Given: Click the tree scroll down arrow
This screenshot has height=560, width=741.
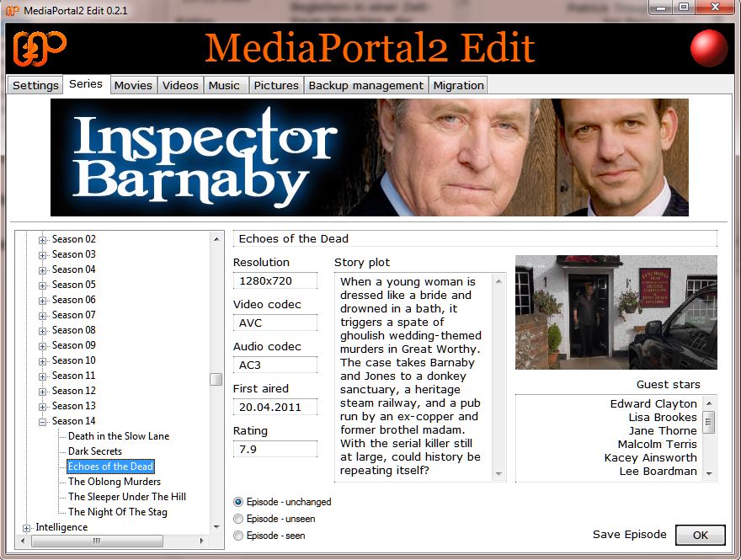Looking at the screenshot, I should pos(216,527).
